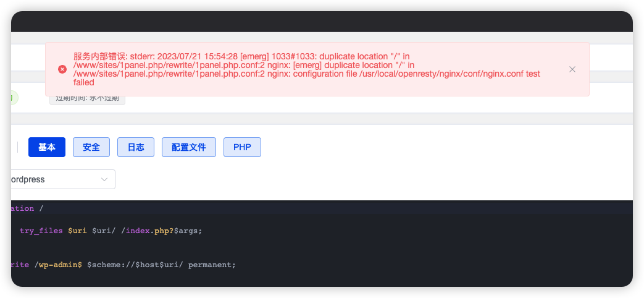Image resolution: width=644 pixels, height=298 pixels.
Task: Go to the 配置文件 tab
Action: 189,147
